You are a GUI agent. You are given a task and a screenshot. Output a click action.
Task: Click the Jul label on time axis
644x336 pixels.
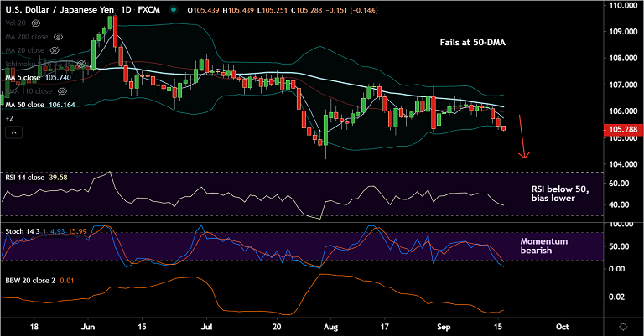[206, 327]
